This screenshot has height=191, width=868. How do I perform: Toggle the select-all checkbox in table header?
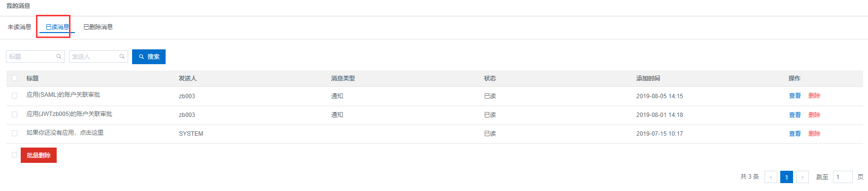[x=14, y=78]
